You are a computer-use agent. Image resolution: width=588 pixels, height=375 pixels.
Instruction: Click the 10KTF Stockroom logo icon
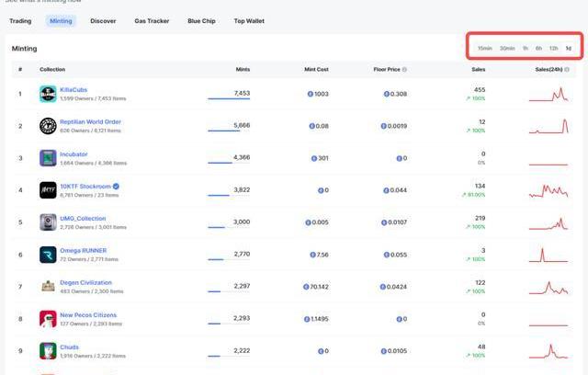pos(48,190)
